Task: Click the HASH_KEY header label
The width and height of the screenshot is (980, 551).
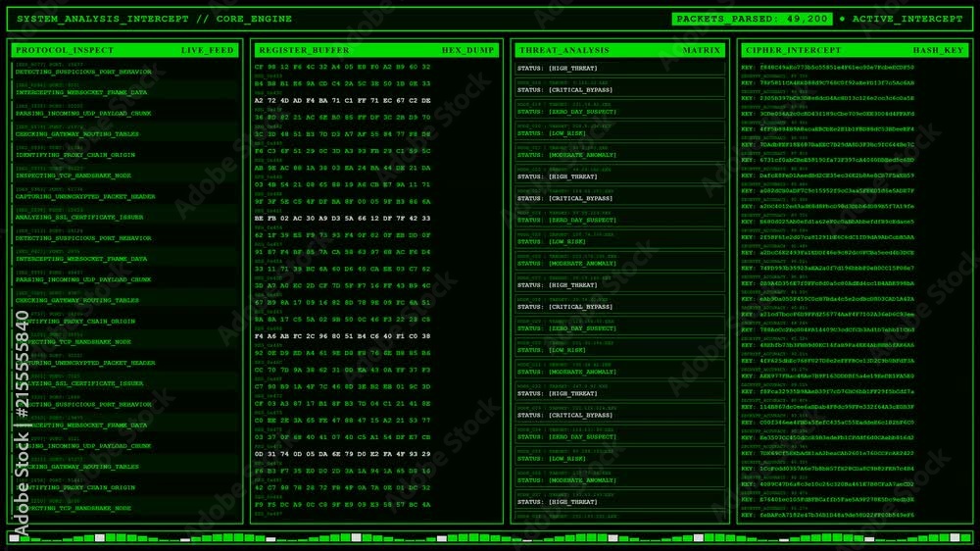Action: click(x=938, y=50)
